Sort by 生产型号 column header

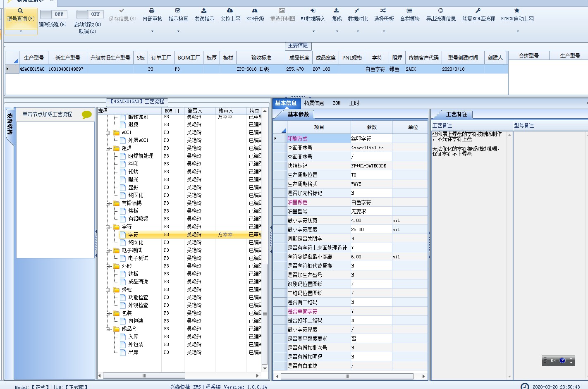(x=33, y=58)
